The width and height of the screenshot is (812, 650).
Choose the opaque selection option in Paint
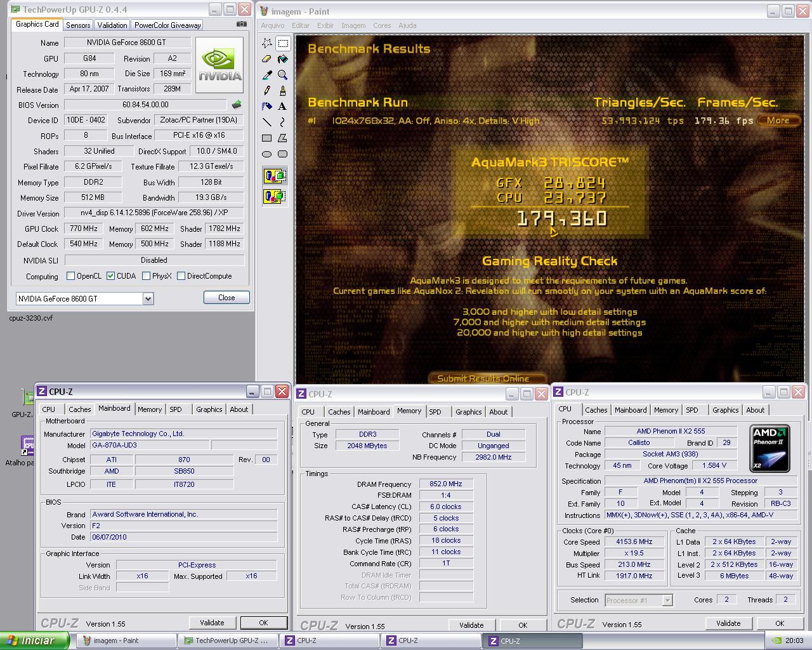click(275, 176)
